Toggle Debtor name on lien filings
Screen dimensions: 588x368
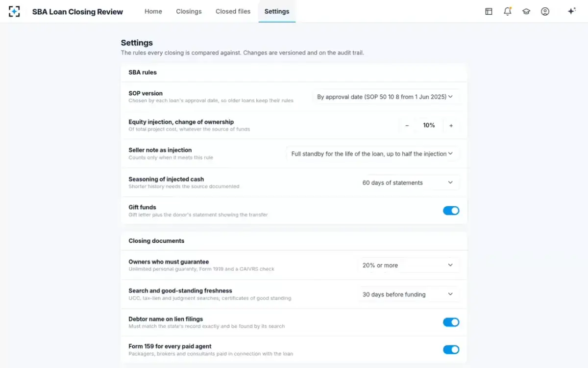451,322
